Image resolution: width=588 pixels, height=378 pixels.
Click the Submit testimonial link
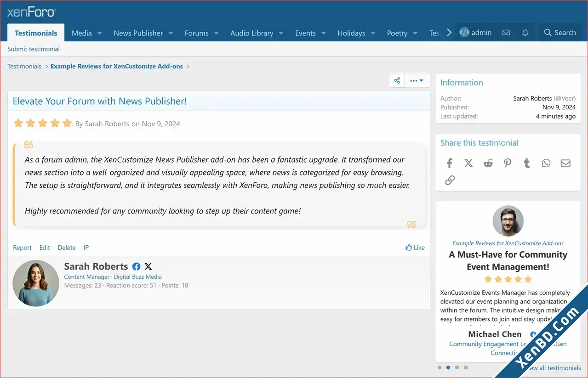tap(34, 49)
